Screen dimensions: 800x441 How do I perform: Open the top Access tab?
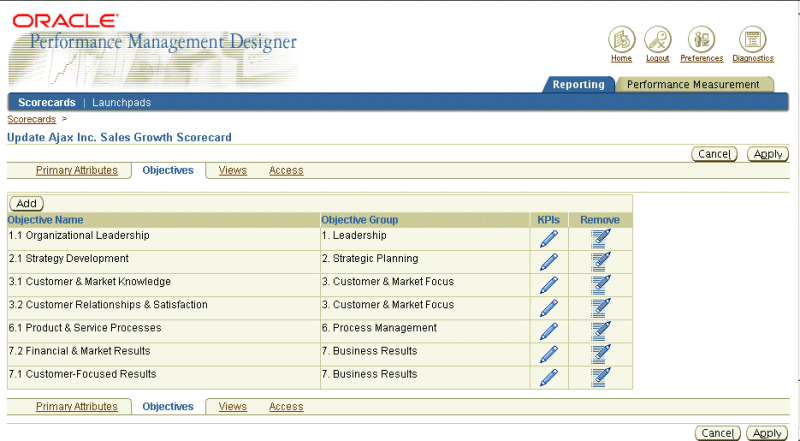coord(286,170)
